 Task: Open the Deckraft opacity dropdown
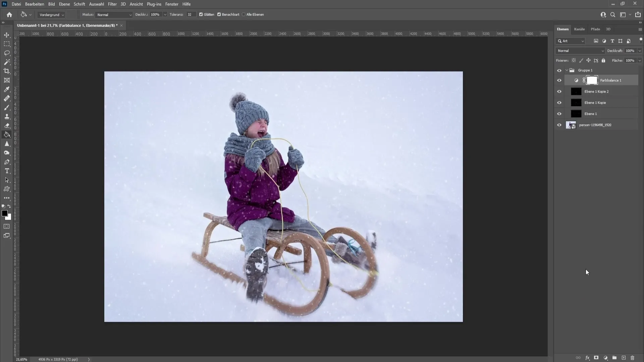pos(639,50)
